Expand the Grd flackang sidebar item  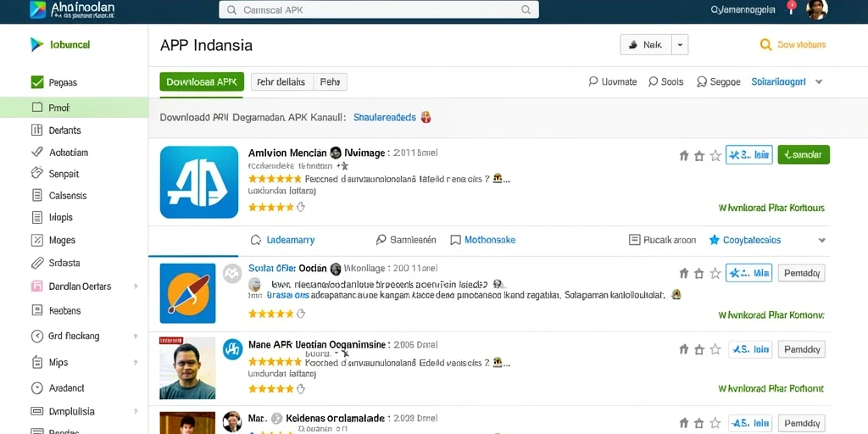(136, 336)
